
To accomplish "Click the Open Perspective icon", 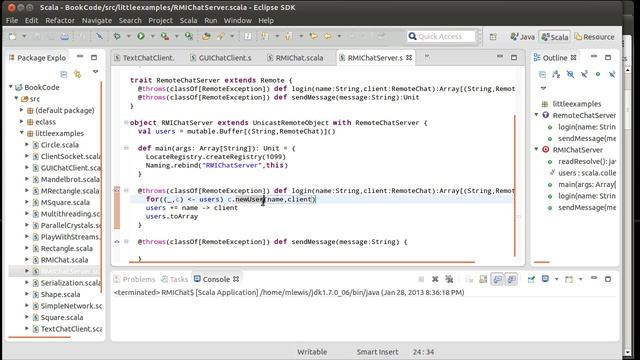I will pos(493,37).
